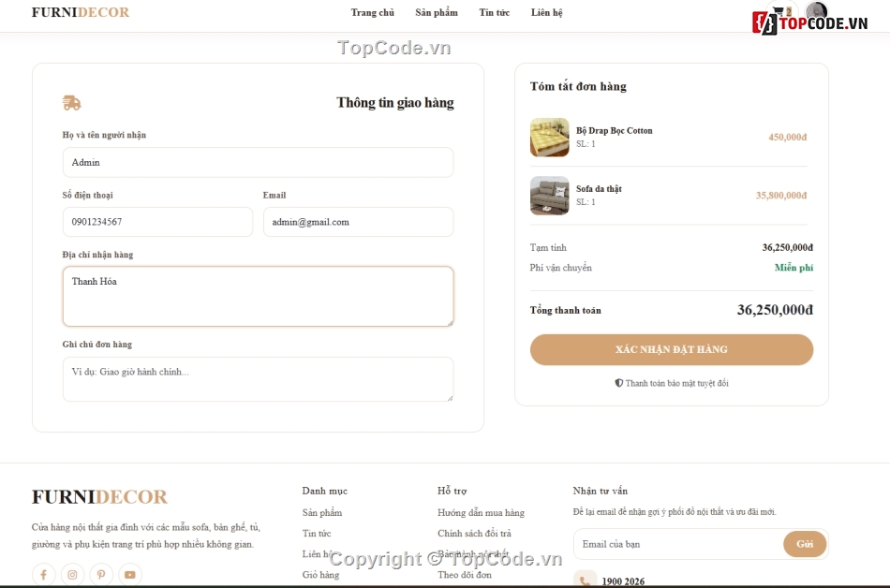Open footer link Sản phẩm
Viewport: 890px width, 588px height.
pos(322,512)
